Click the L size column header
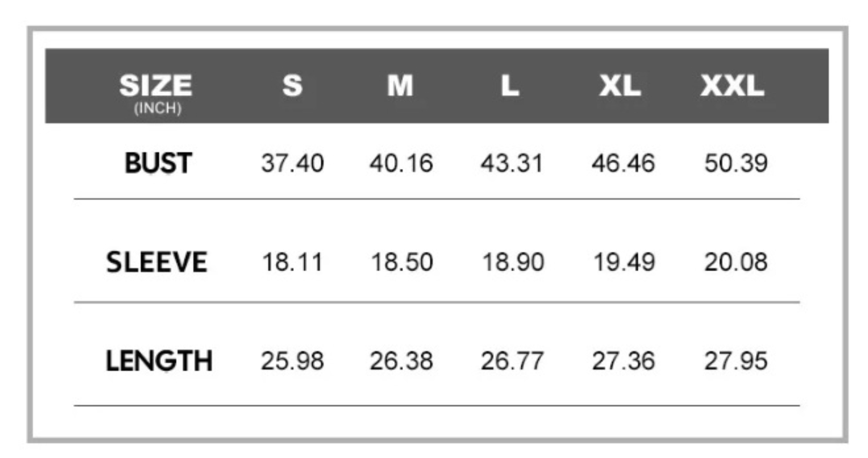 pos(510,85)
